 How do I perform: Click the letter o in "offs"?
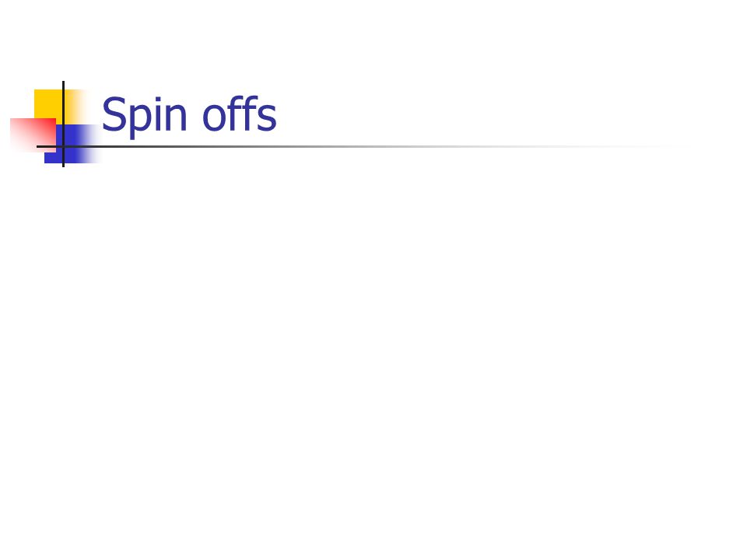214,118
